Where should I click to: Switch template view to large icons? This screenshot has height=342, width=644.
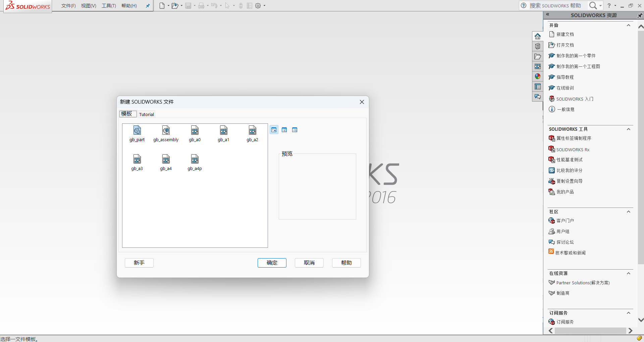[x=274, y=130]
